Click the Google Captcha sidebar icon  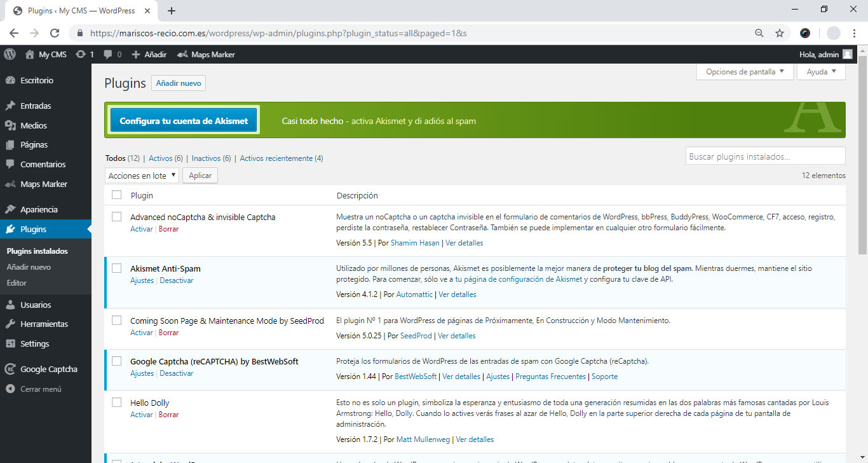click(x=10, y=370)
